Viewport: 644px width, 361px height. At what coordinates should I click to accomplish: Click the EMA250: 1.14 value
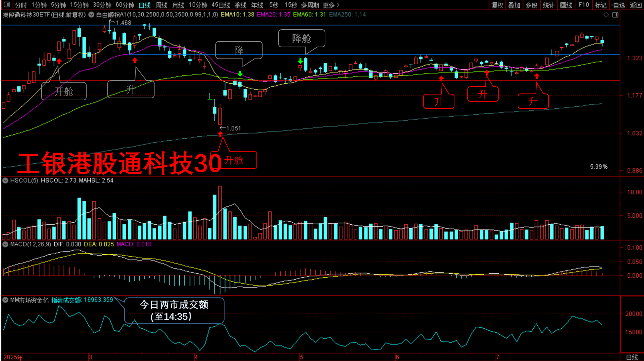[347, 15]
